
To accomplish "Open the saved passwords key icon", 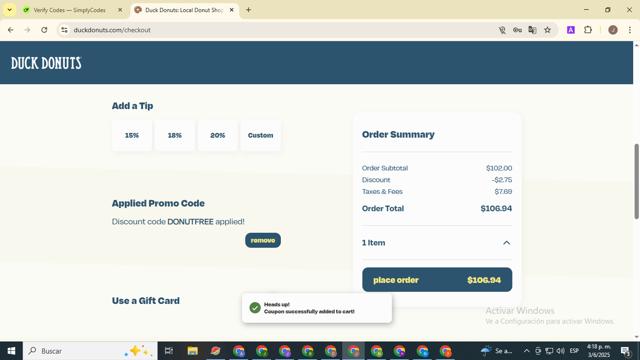I will (517, 30).
